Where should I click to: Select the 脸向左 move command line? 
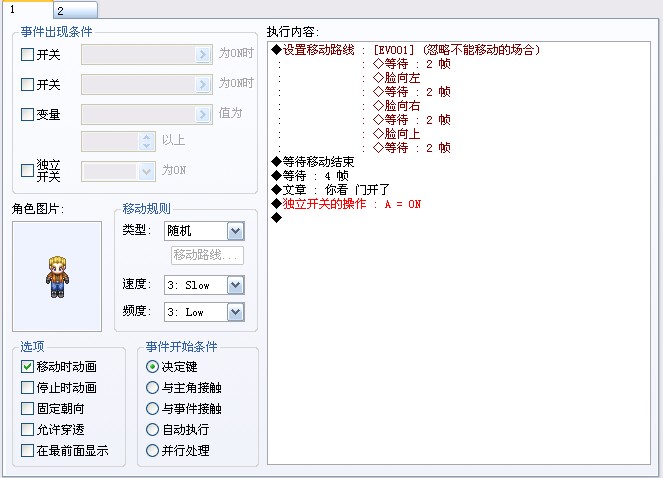click(x=397, y=78)
